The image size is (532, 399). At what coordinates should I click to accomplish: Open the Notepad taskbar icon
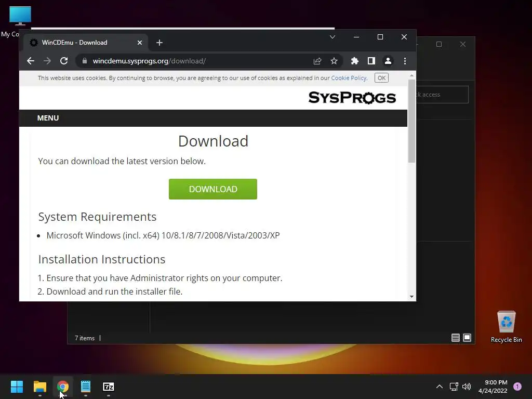tap(86, 387)
